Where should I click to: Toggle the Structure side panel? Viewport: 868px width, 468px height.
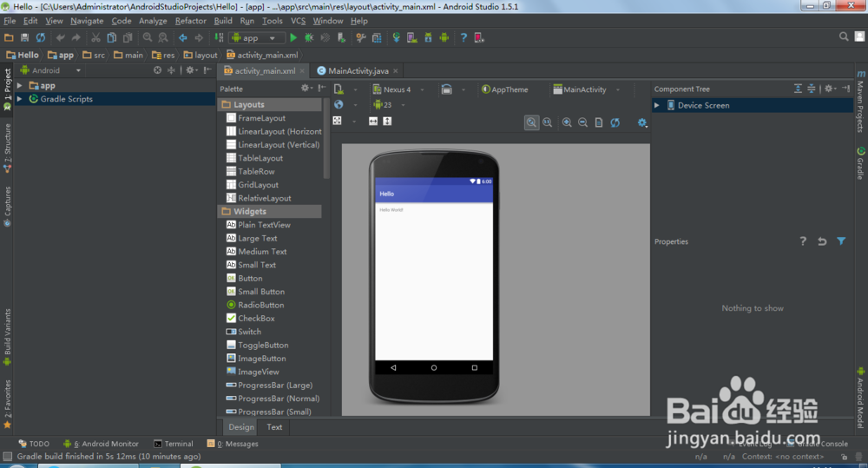pyautogui.click(x=7, y=148)
